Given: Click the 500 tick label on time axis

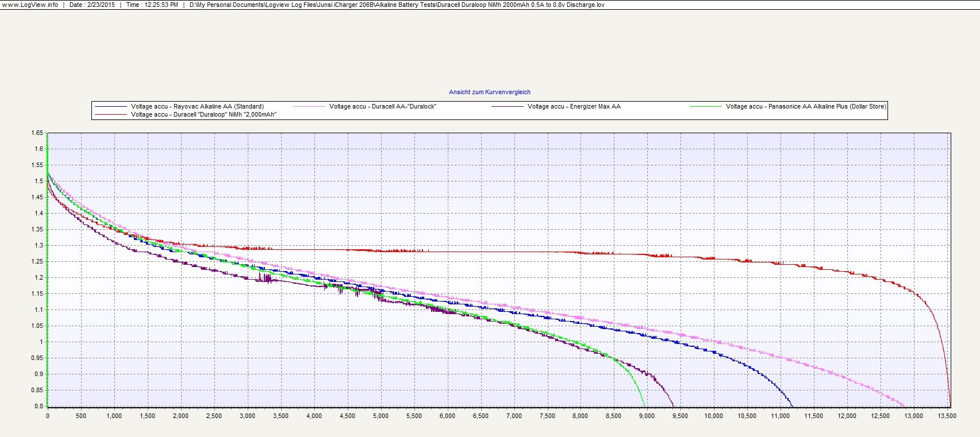Looking at the screenshot, I should [81, 416].
